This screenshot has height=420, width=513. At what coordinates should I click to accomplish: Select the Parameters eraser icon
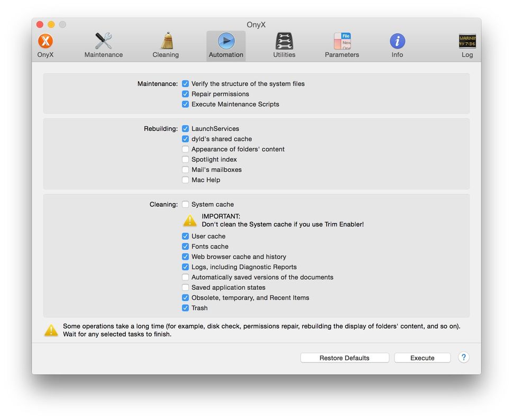pos(341,42)
